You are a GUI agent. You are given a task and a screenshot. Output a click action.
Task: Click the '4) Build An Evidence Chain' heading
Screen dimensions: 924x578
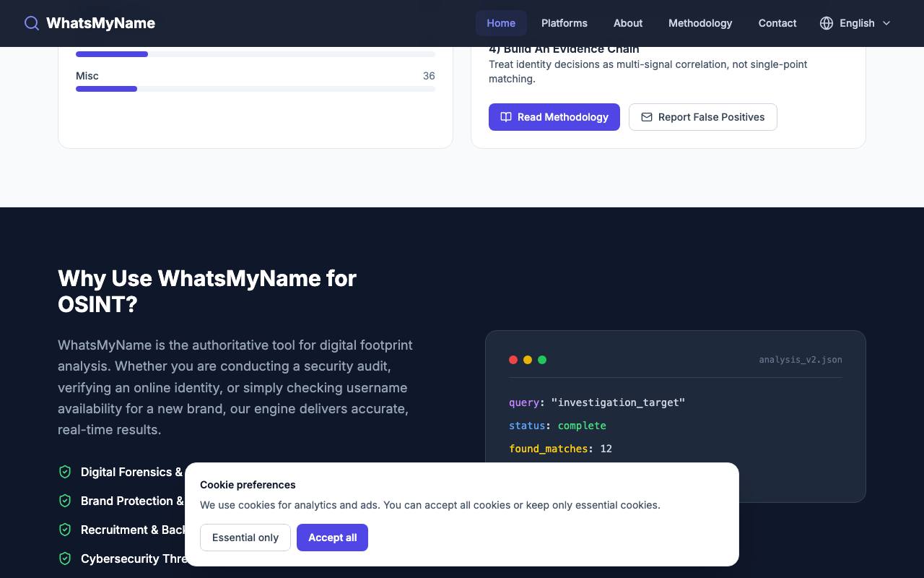pos(564,49)
